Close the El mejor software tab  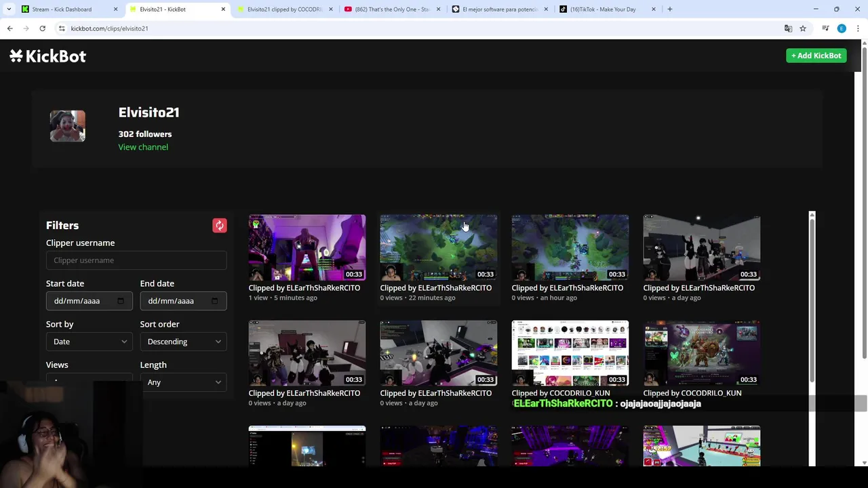point(546,9)
